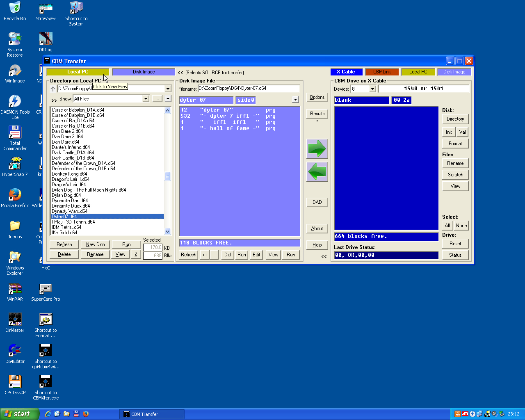This screenshot has height=420, width=525.
Task: Open System Restore desktop icon
Action: coord(15,45)
